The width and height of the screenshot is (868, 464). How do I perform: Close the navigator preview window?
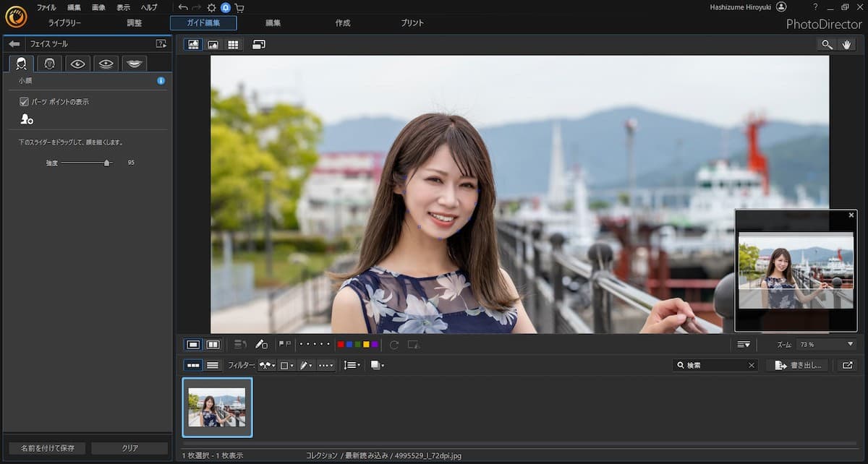click(x=851, y=215)
